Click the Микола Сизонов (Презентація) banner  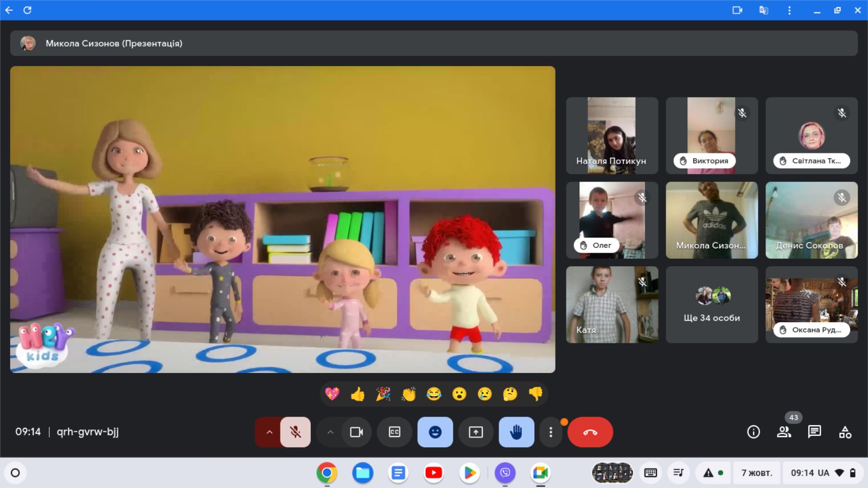tap(434, 43)
